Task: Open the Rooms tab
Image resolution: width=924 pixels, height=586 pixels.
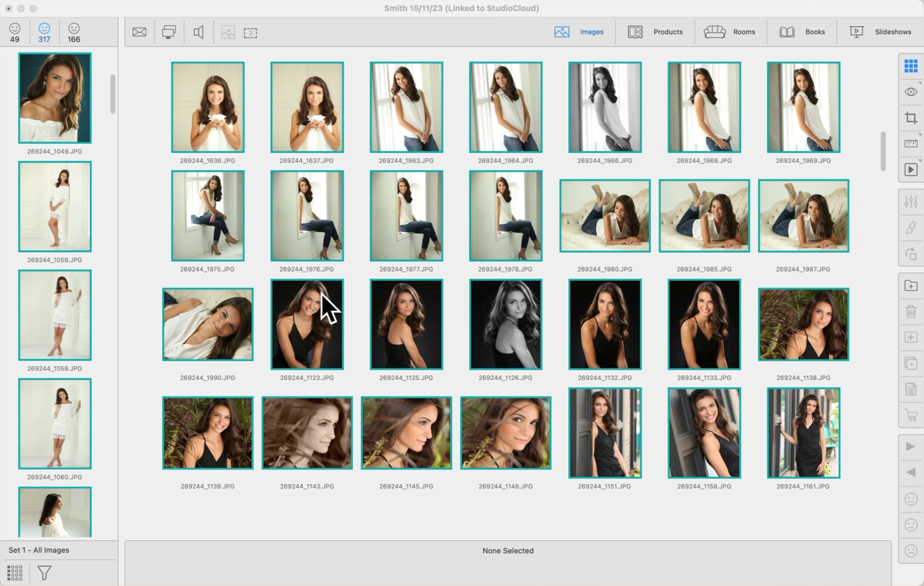Action: click(x=730, y=32)
